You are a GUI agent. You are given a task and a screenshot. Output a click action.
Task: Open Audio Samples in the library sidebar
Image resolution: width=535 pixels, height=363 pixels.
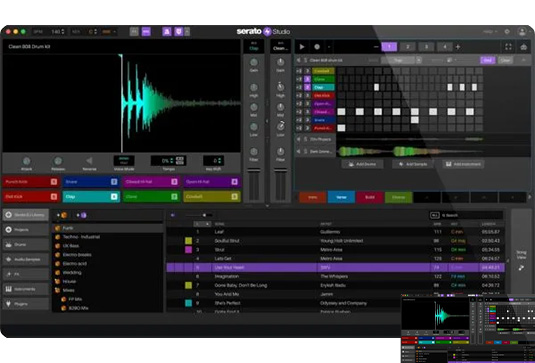26,259
